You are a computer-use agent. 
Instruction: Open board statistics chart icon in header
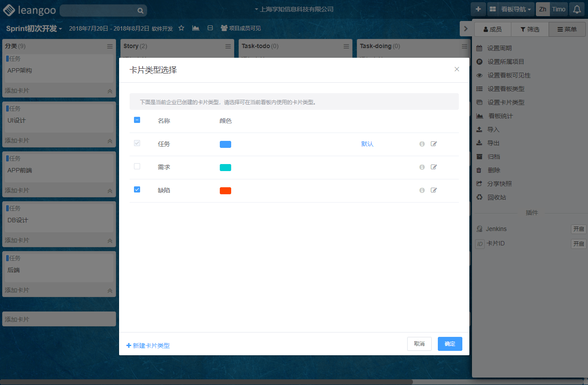point(196,28)
